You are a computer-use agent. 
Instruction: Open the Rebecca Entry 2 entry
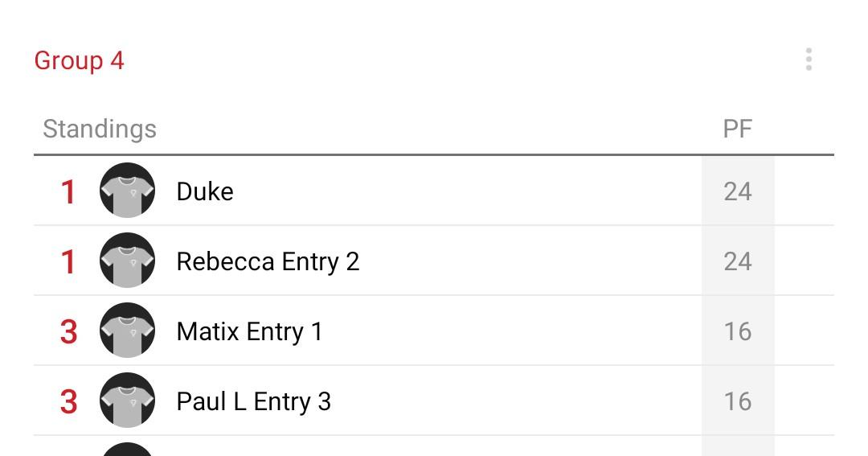[268, 261]
